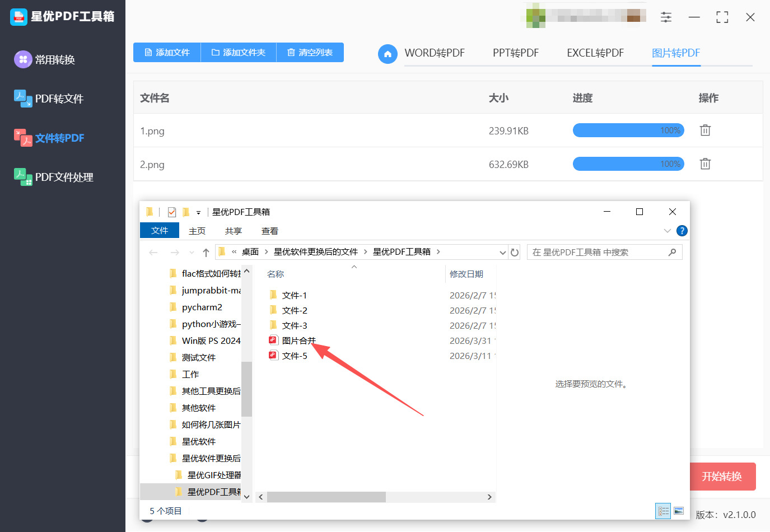770x532 pixels.
Task: Expand the Explorer ribbon chevron
Action: pos(667,231)
